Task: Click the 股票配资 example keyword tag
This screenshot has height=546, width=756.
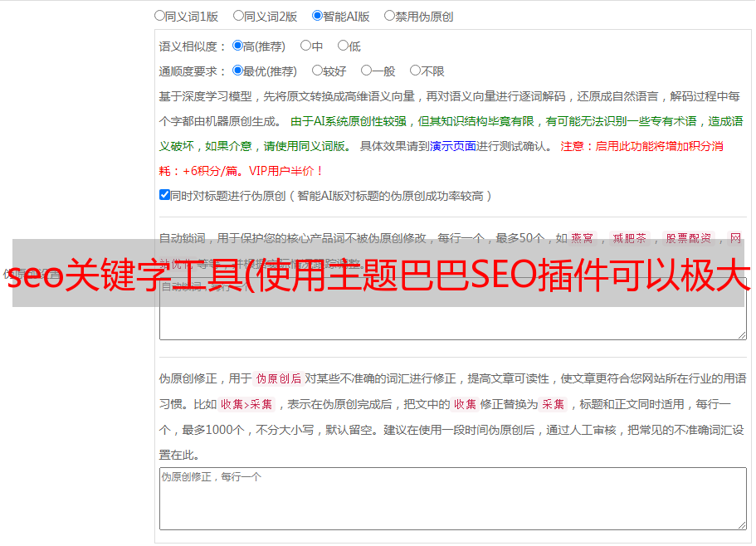Action: point(689,238)
